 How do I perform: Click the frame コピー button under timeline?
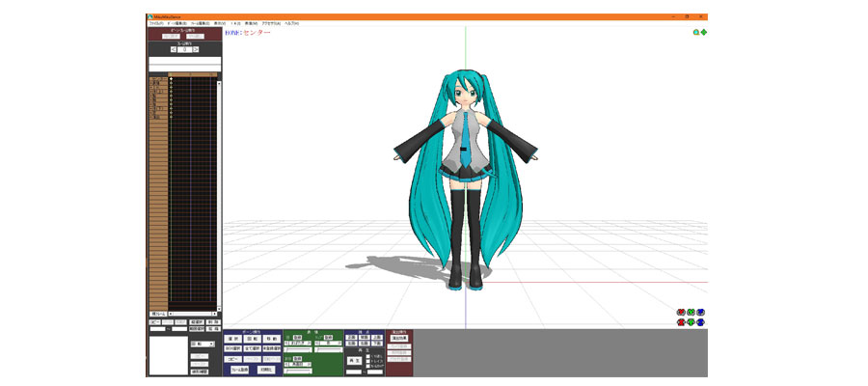(x=154, y=321)
